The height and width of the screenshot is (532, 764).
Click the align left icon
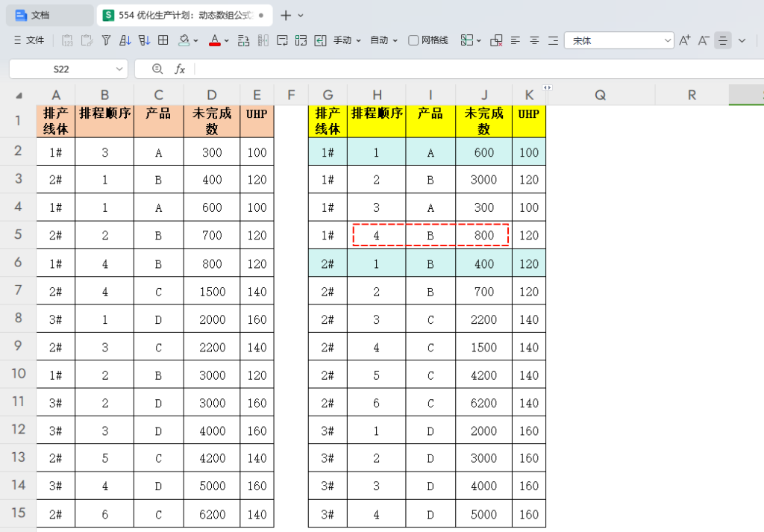(516, 40)
